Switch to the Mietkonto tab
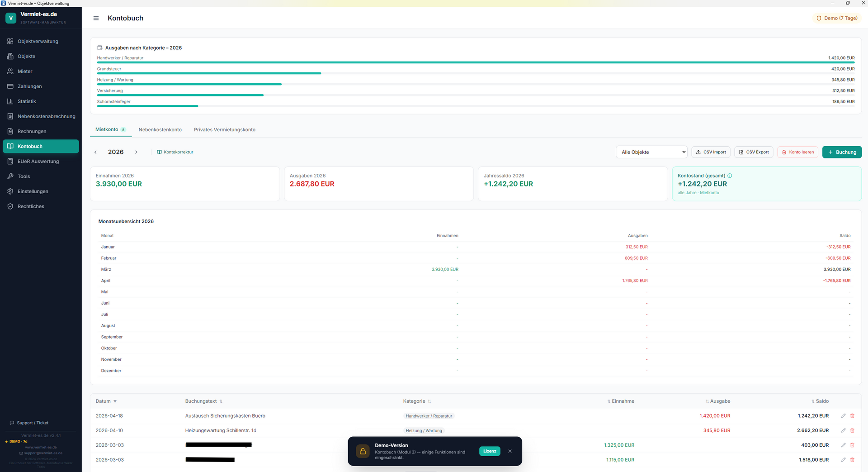Viewport: 868px width, 472px height. coord(110,129)
